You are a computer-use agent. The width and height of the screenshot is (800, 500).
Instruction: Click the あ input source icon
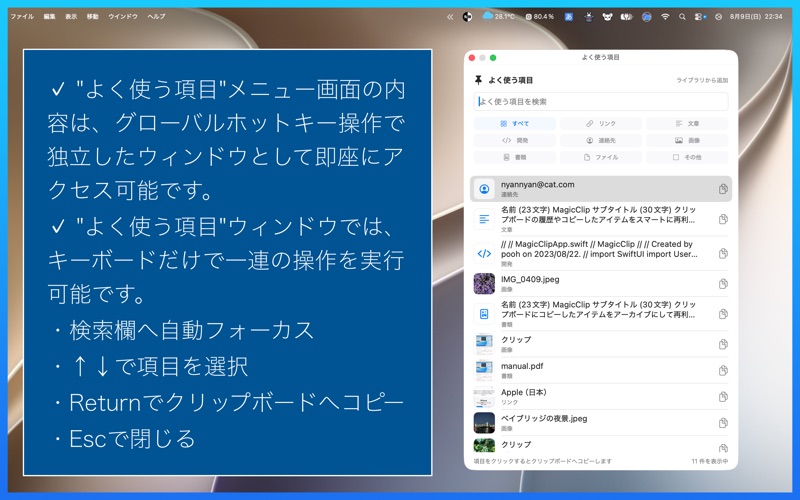[569, 17]
